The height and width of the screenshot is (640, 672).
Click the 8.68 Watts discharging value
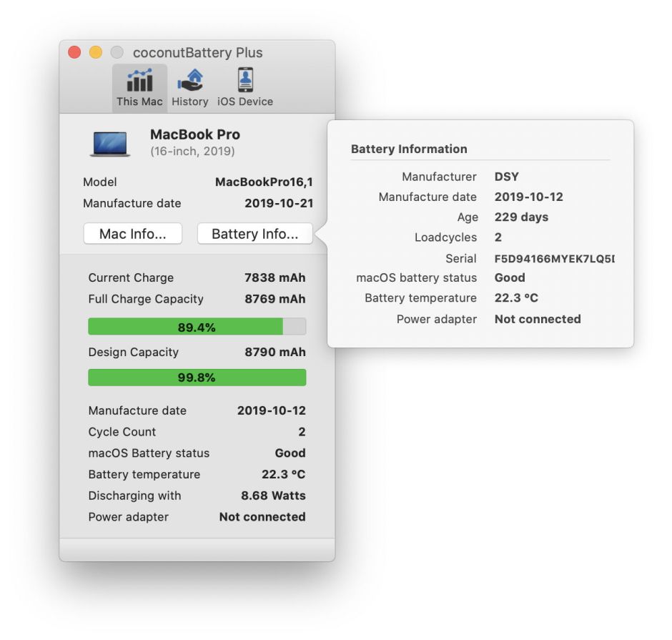[x=273, y=496]
